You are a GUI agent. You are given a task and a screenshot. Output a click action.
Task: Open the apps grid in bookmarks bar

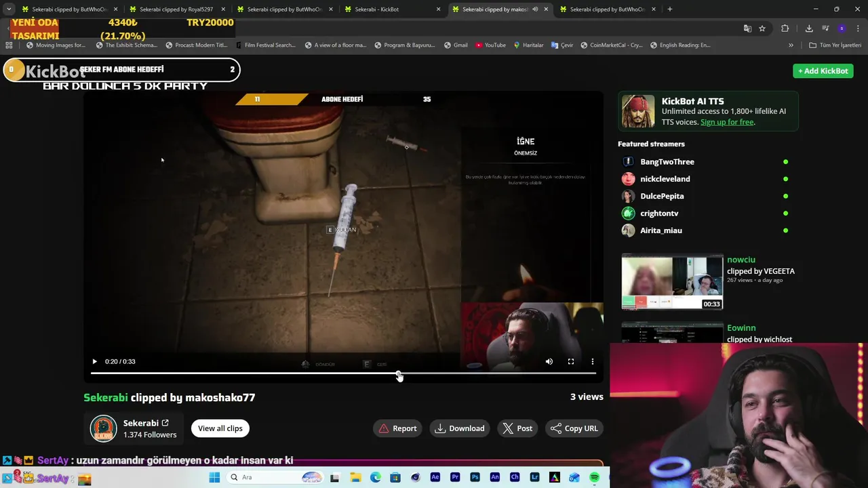(x=9, y=45)
